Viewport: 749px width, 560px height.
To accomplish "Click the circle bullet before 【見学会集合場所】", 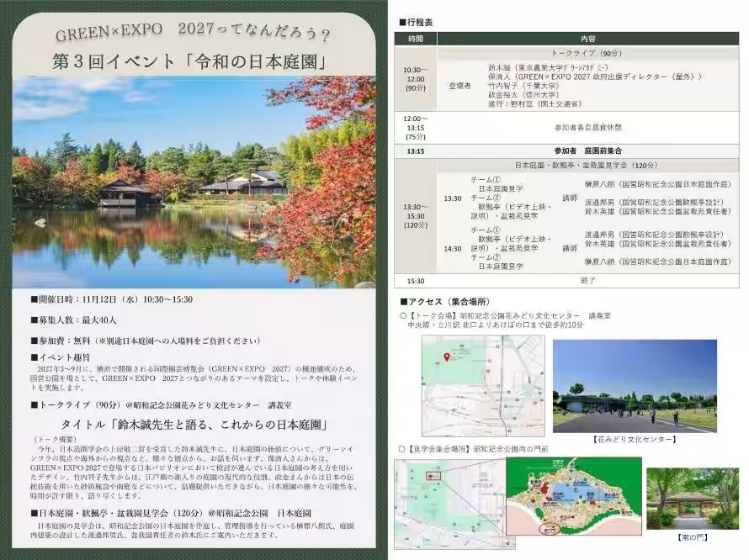I will [x=403, y=450].
